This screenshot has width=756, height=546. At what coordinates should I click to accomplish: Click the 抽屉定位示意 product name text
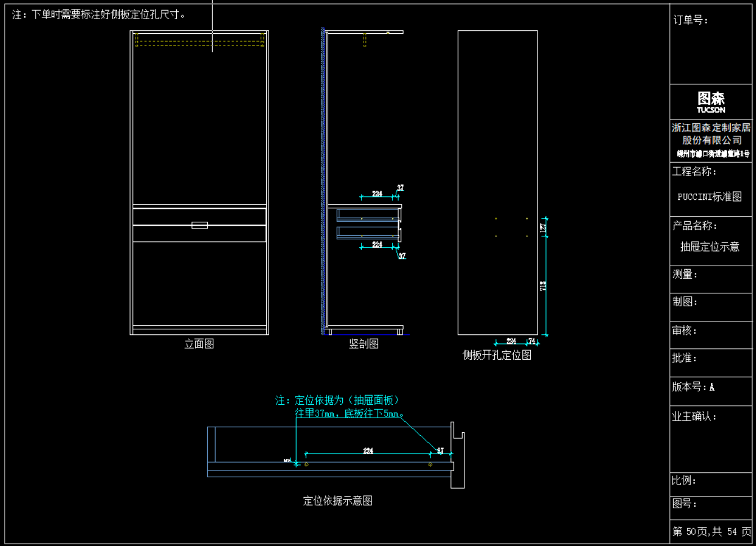coord(710,247)
